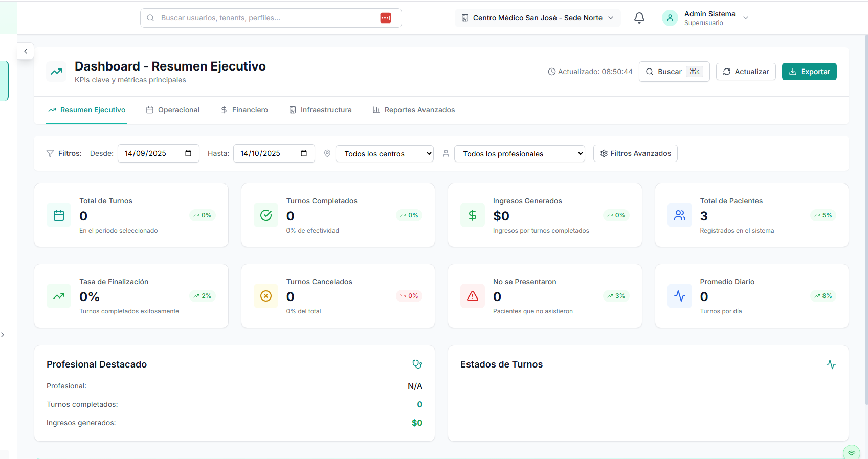Click the dashboard trend icon beside the title

coord(56,72)
